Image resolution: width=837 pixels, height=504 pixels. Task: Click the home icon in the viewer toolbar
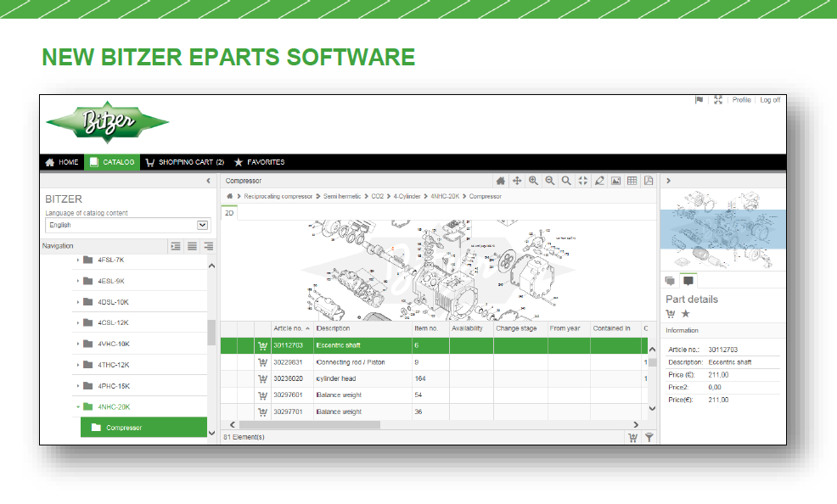[x=500, y=181]
